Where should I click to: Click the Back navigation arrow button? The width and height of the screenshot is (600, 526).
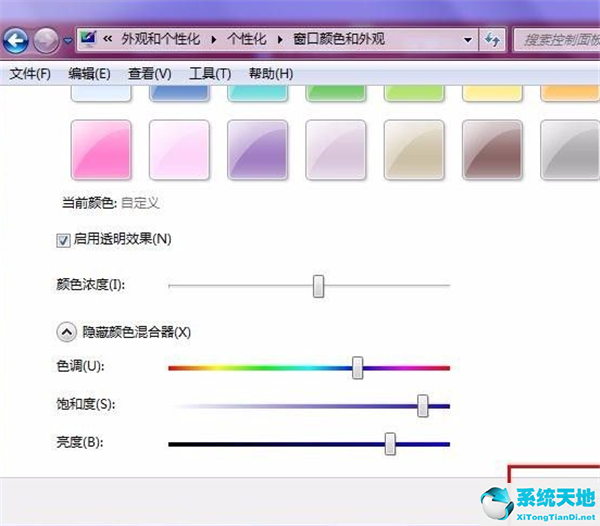click(x=16, y=40)
